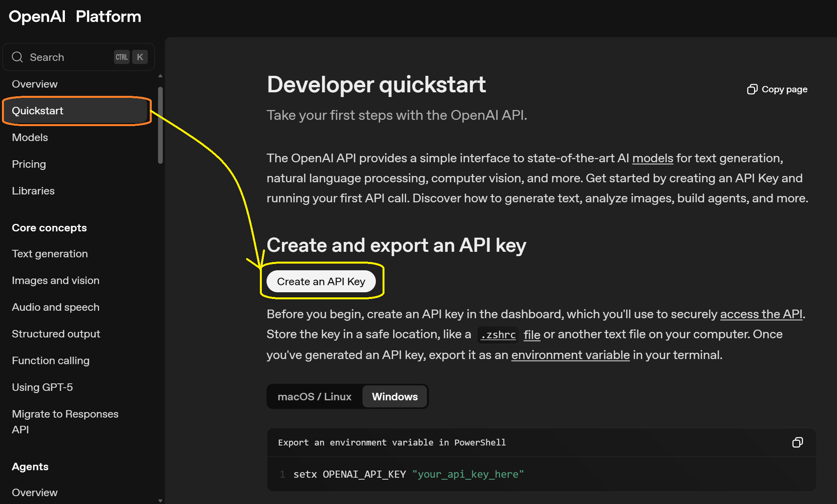Copy the PowerShell code snippet
837x504 pixels.
click(x=798, y=442)
